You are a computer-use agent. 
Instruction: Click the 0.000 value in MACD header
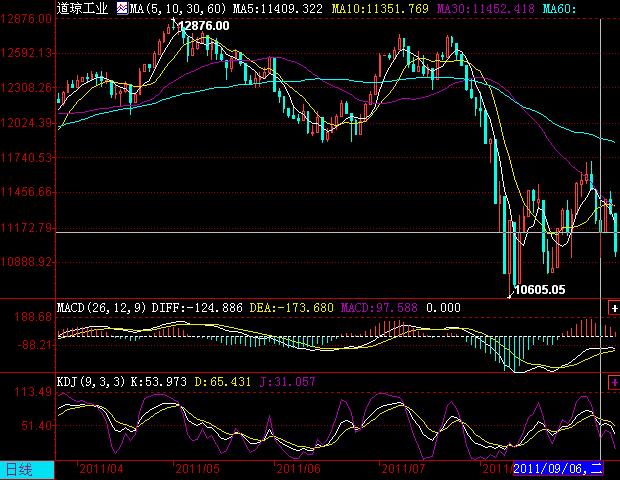(443, 308)
